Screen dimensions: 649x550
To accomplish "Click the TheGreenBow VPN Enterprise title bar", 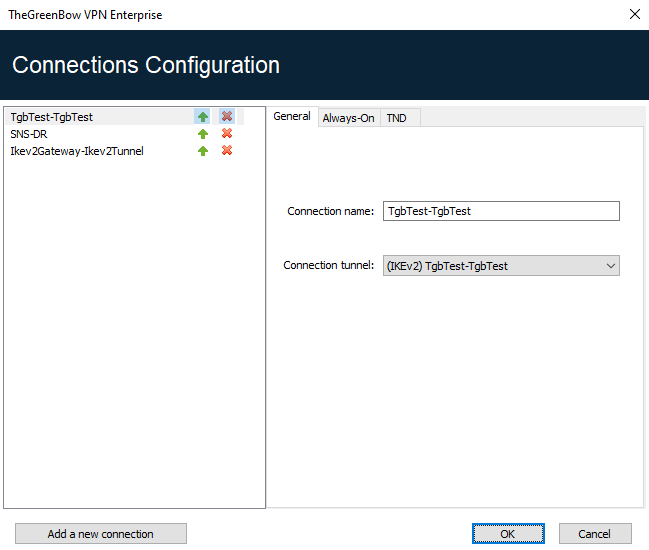I will point(300,15).
